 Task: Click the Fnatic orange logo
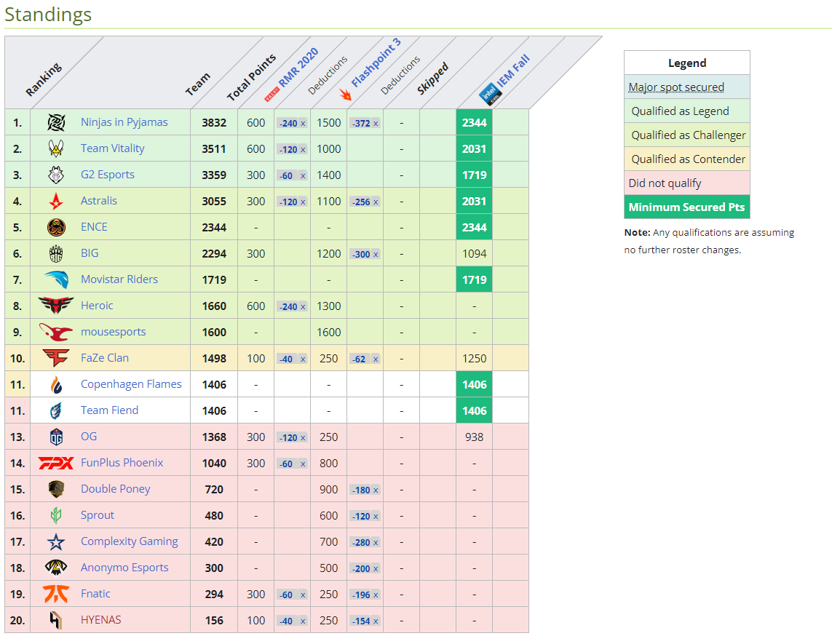click(56, 594)
